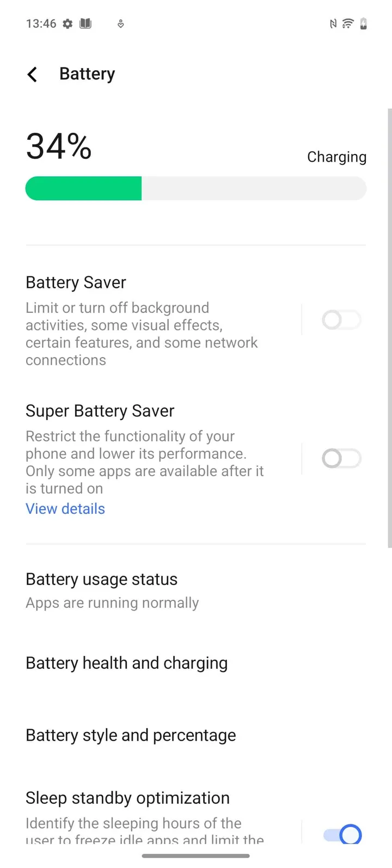Image resolution: width=392 pixels, height=868 pixels.
Task: Tap the NFC status icon
Action: (333, 24)
